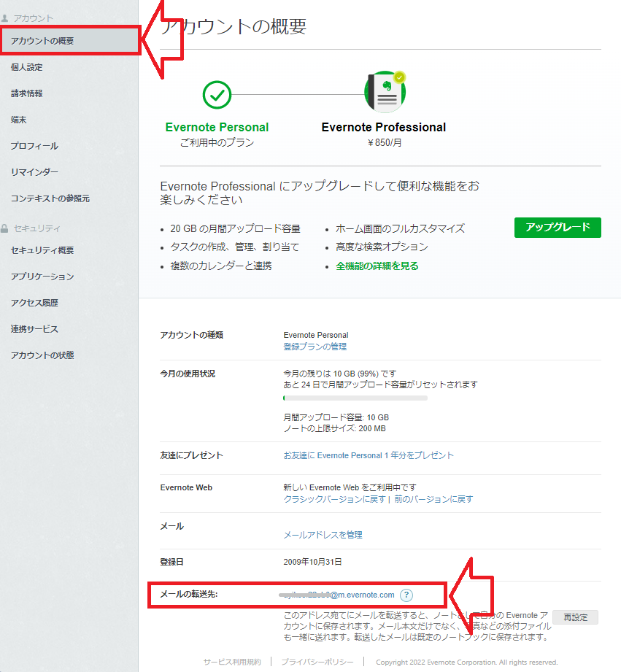Click the green checkmark Personal plan icon
Viewport: 621px width, 672px height.
point(217,95)
